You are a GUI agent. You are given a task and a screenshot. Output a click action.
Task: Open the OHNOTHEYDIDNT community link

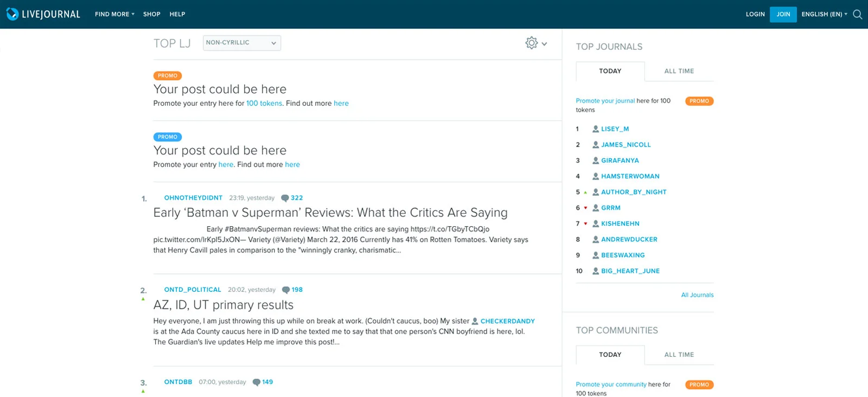tap(193, 198)
